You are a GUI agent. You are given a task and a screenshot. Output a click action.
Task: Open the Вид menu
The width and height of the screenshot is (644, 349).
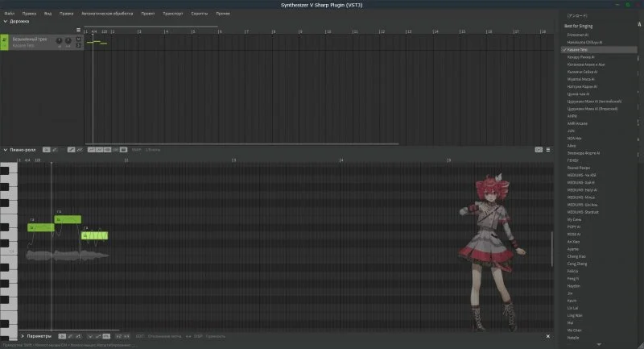tap(47, 14)
